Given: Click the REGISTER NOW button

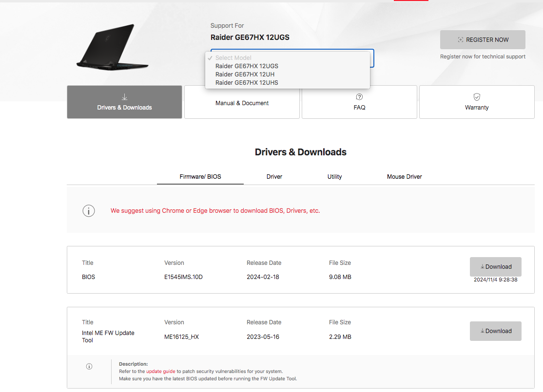Looking at the screenshot, I should click(483, 40).
